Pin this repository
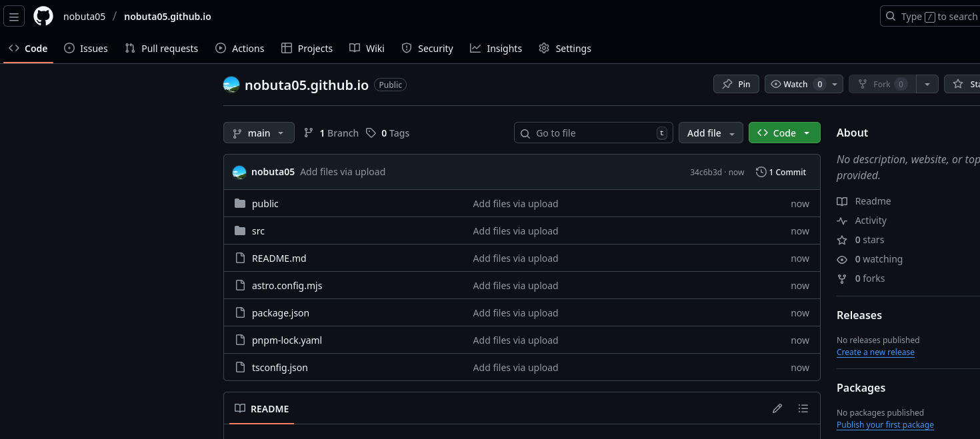Viewport: 980px width, 439px height. [x=736, y=84]
